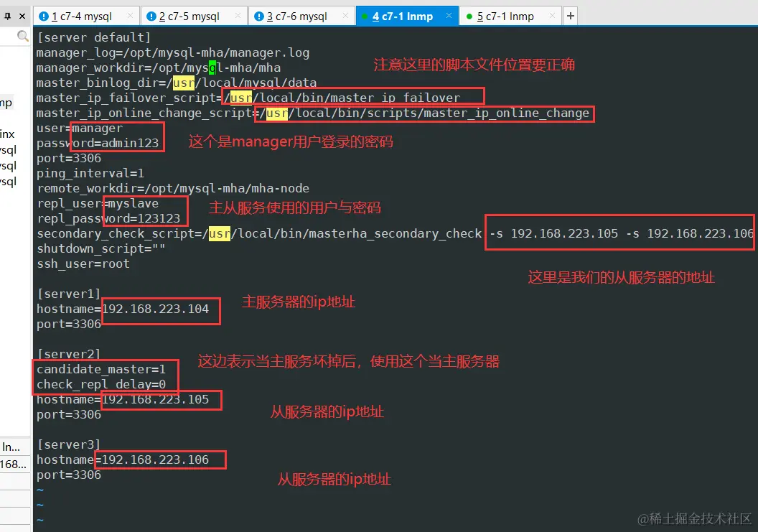Click the blue alert icon on c7-6 tab
This screenshot has width=758, height=532.
tap(259, 17)
